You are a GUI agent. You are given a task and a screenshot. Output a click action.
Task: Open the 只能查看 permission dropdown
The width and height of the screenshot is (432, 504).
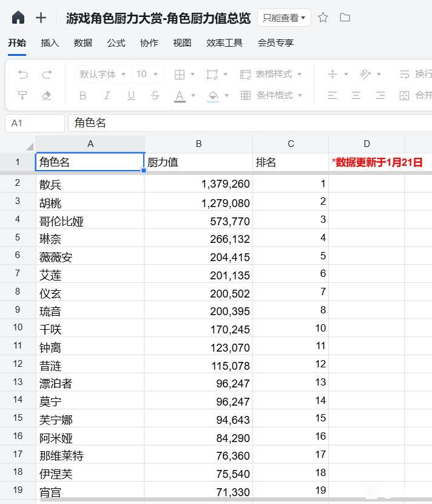[284, 18]
